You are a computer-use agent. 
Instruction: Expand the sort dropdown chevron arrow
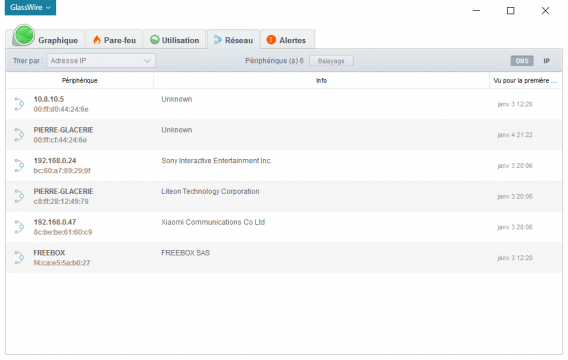pyautogui.click(x=147, y=61)
